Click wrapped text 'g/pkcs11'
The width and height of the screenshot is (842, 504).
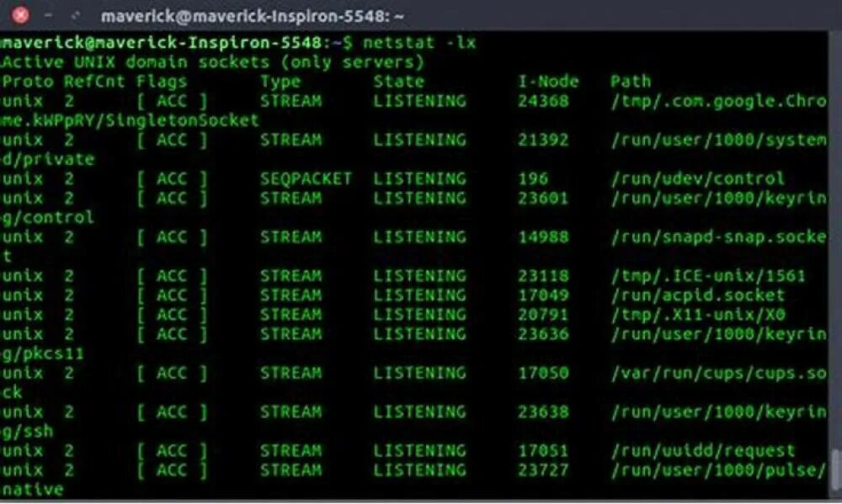(42, 353)
